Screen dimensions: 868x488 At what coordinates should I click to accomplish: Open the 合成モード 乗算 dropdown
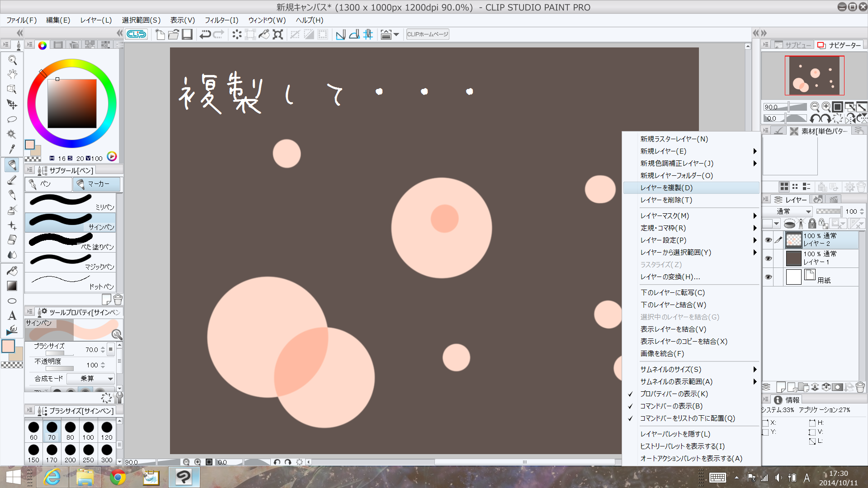[x=91, y=379]
